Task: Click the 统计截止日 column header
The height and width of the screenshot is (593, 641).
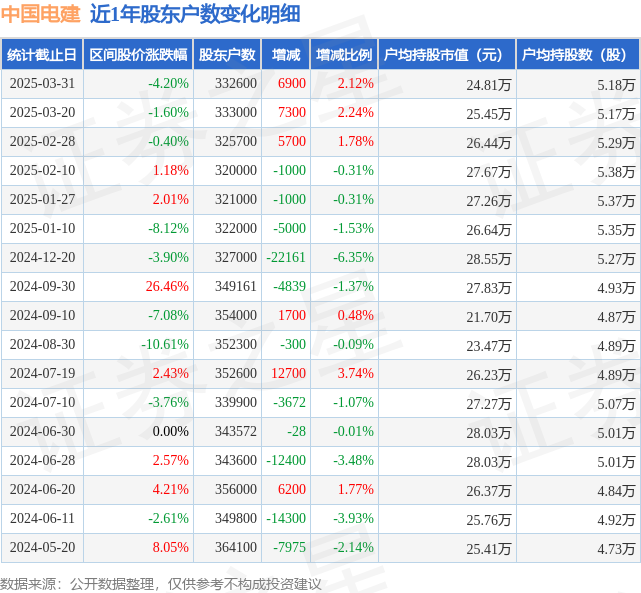Action: pos(42,54)
